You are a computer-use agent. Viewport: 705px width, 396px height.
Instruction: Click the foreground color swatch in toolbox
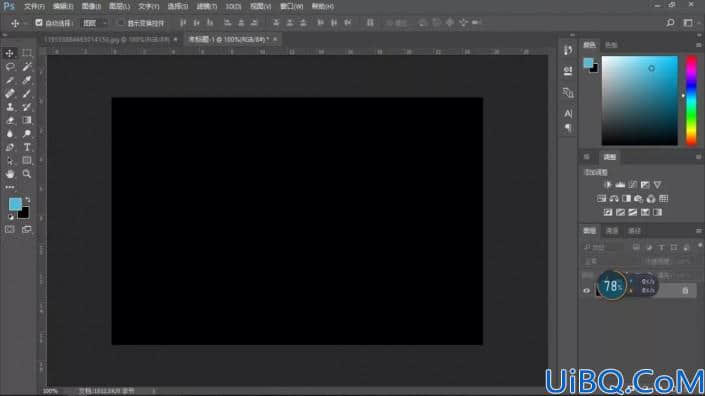15,204
